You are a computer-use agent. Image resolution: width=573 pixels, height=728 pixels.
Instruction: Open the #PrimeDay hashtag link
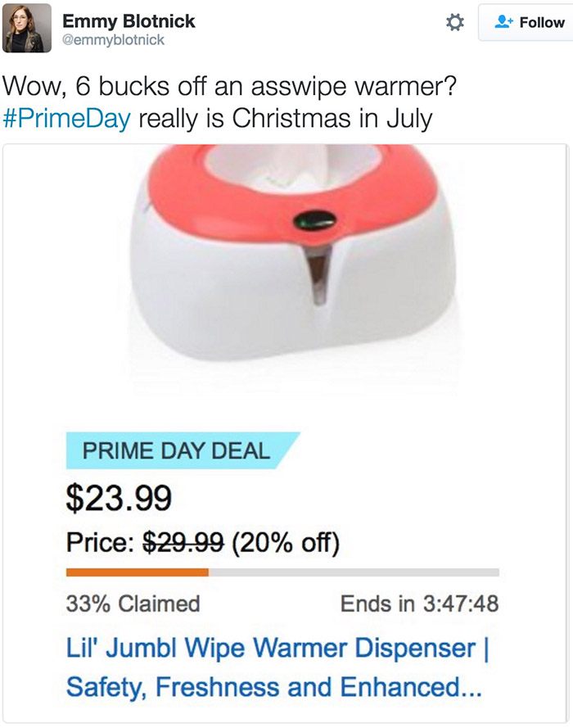coord(67,119)
